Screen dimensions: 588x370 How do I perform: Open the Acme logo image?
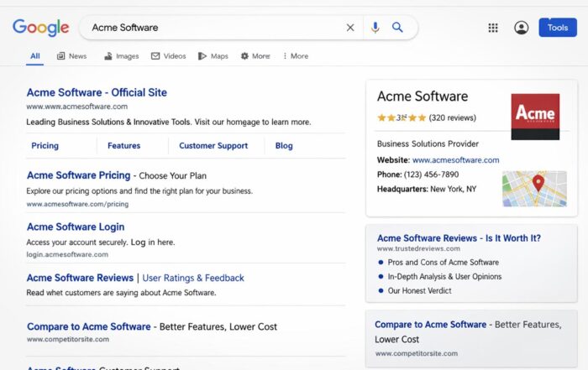[535, 116]
